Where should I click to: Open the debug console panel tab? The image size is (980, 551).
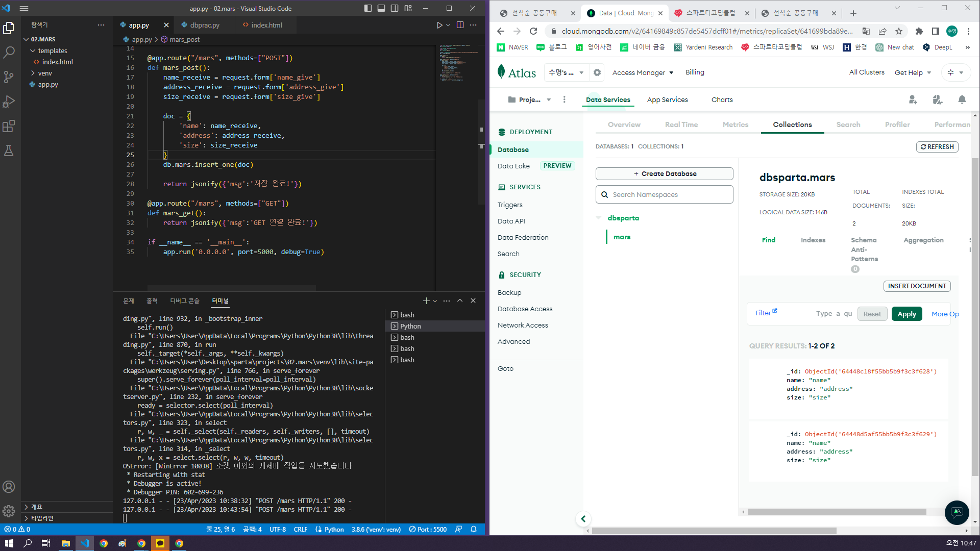(x=185, y=301)
